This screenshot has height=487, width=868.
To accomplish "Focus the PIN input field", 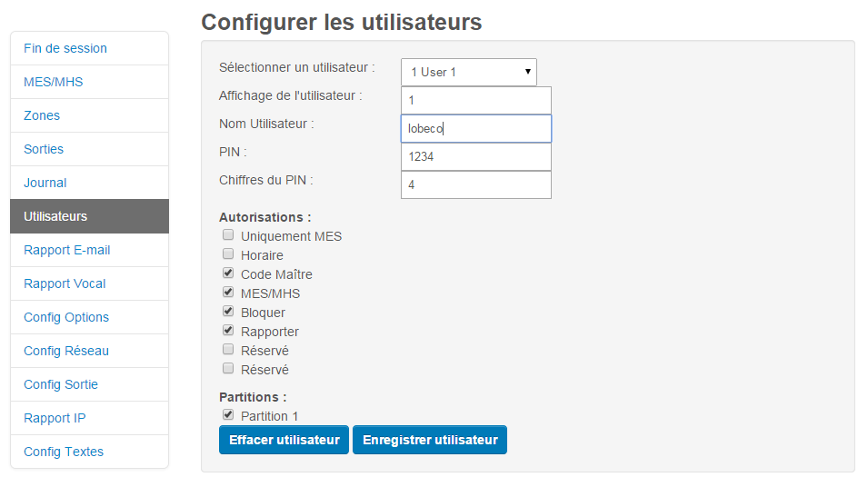I will pos(476,156).
